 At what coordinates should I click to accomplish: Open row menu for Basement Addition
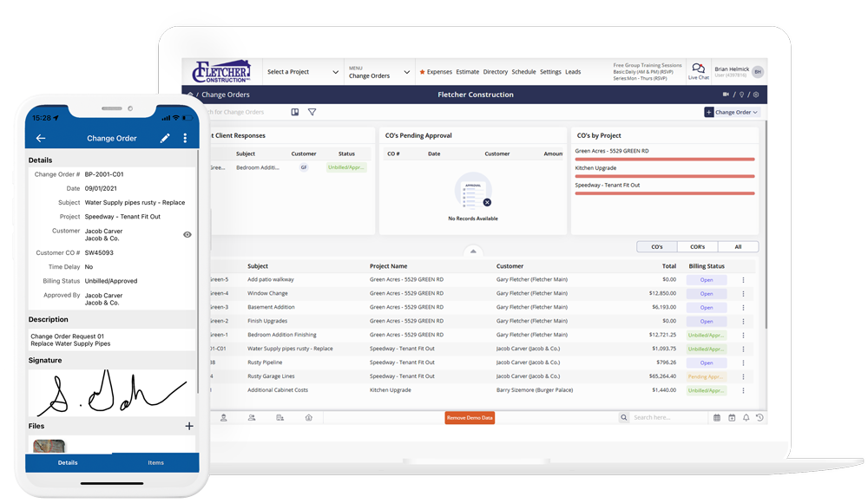pos(744,308)
